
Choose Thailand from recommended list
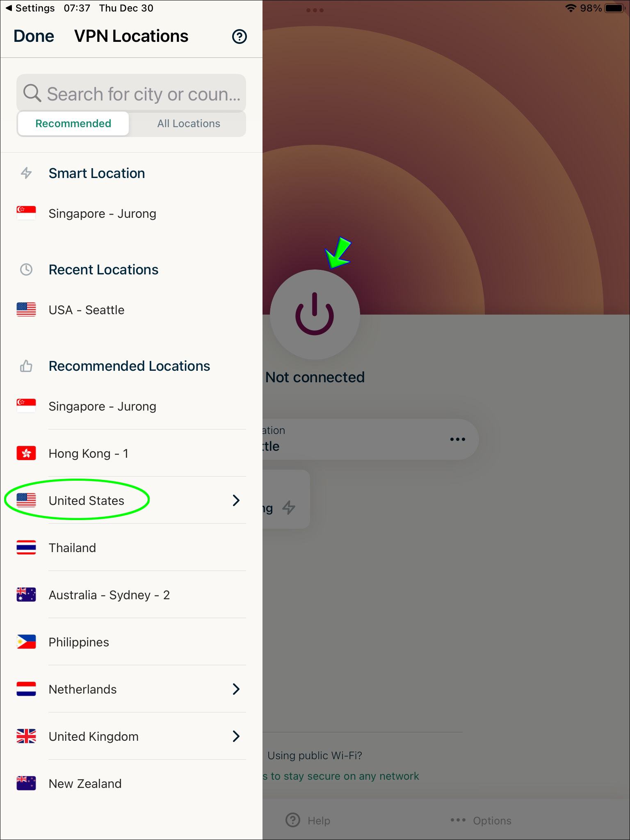[x=131, y=548]
